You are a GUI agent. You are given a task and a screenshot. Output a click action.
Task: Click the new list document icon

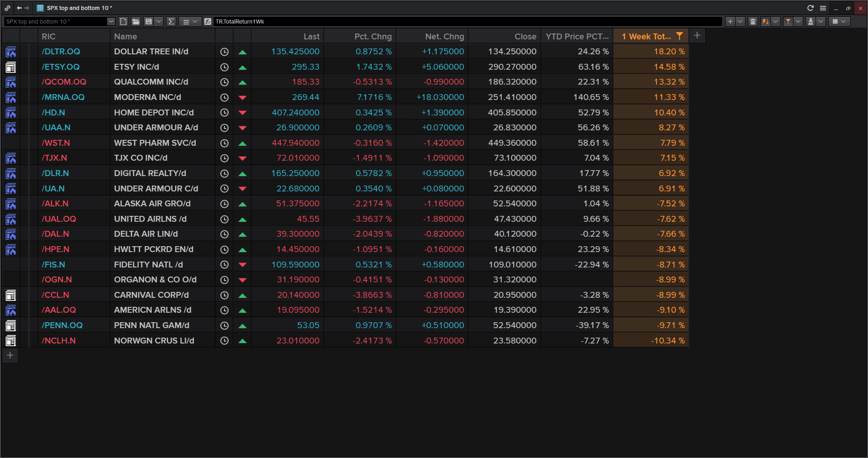tap(123, 21)
